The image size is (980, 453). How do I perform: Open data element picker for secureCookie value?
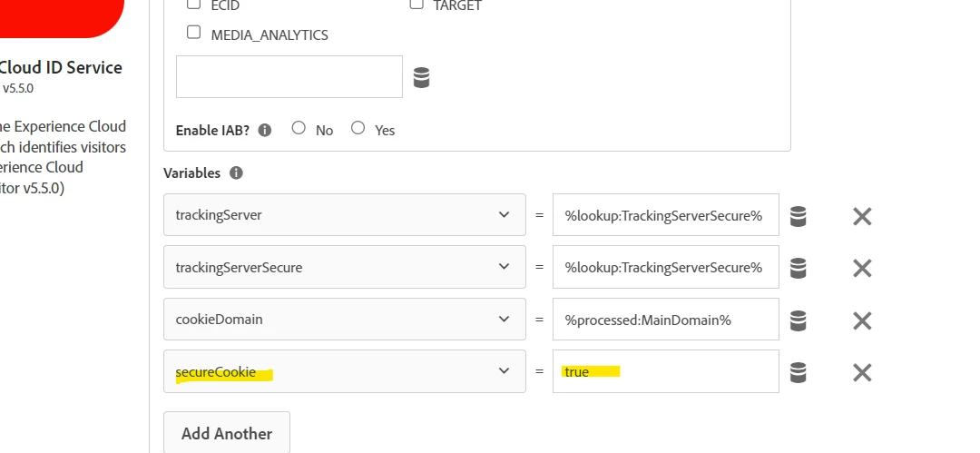point(799,372)
